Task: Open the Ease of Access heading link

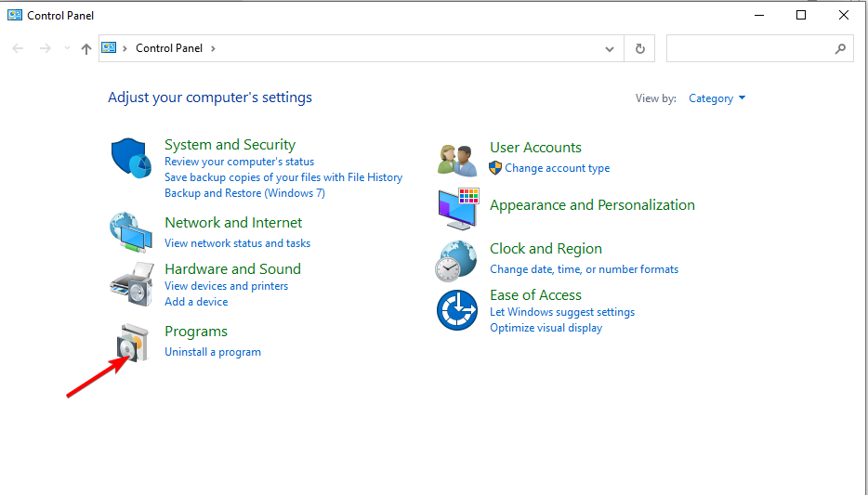Action: (x=535, y=295)
